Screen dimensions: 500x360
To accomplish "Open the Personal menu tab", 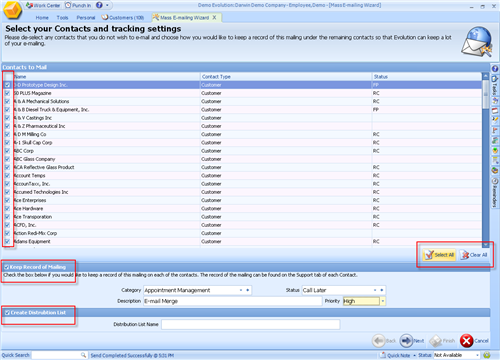I will click(x=86, y=18).
